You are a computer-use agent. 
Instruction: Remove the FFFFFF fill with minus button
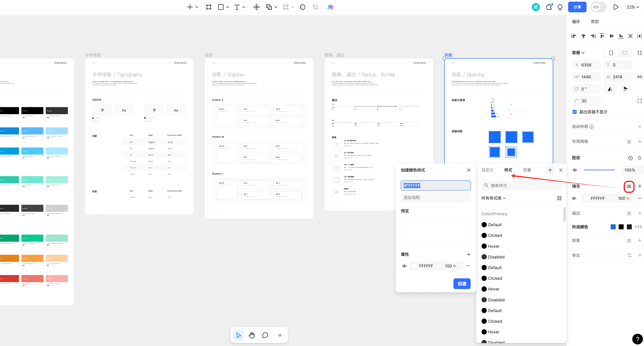(x=639, y=198)
